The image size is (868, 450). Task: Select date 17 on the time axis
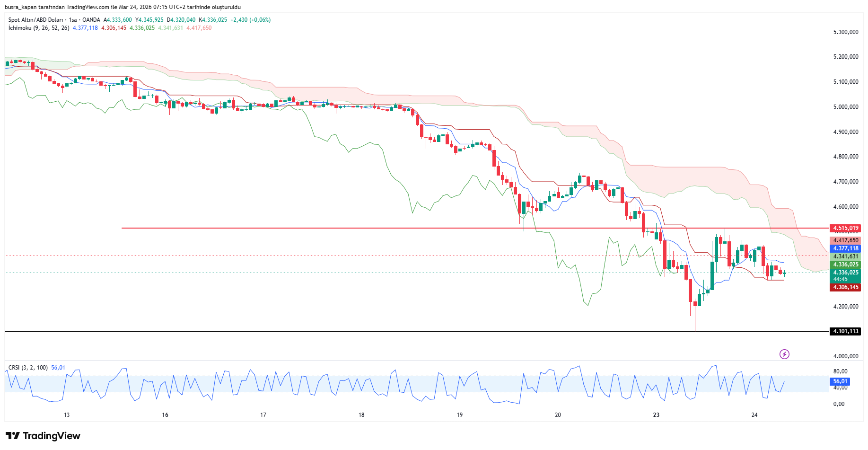point(263,415)
